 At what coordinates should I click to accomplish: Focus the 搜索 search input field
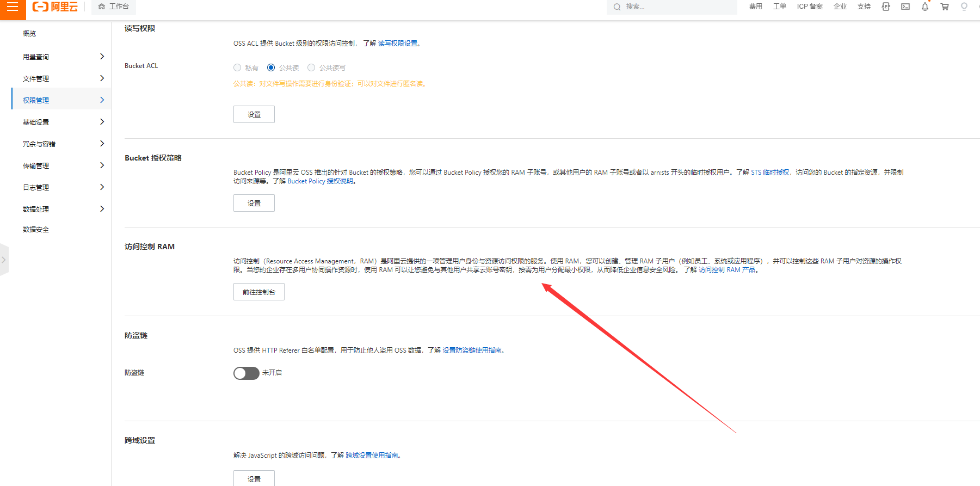(x=672, y=7)
